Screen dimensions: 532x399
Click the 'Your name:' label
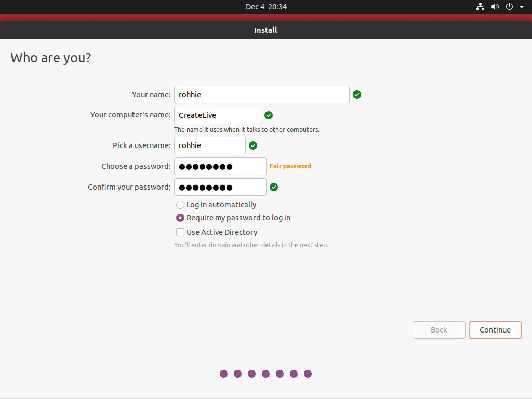click(x=151, y=95)
